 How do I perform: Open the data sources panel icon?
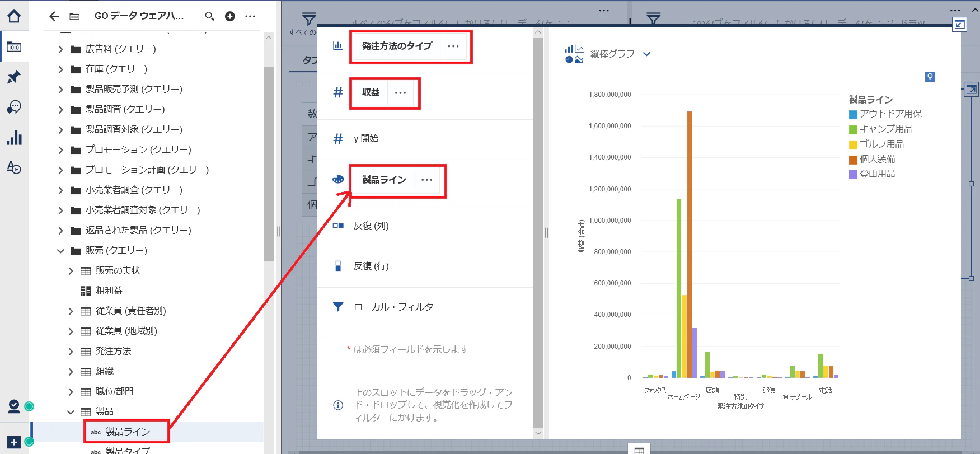14,47
